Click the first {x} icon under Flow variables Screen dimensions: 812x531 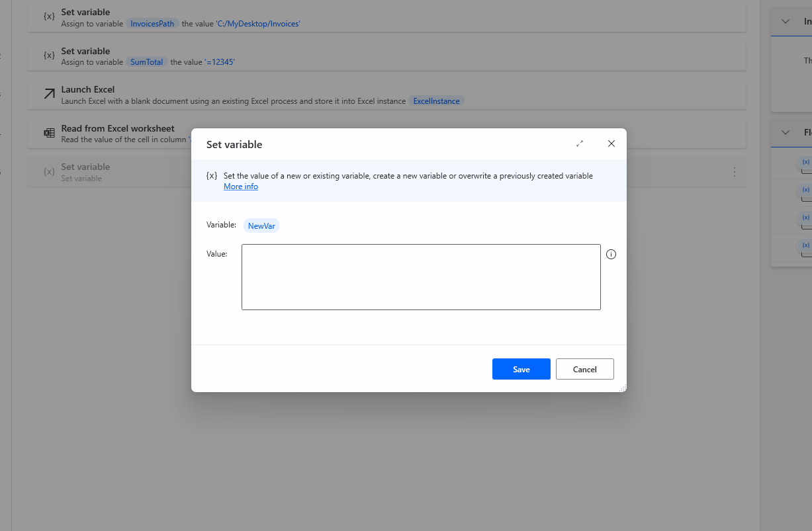pos(805,162)
